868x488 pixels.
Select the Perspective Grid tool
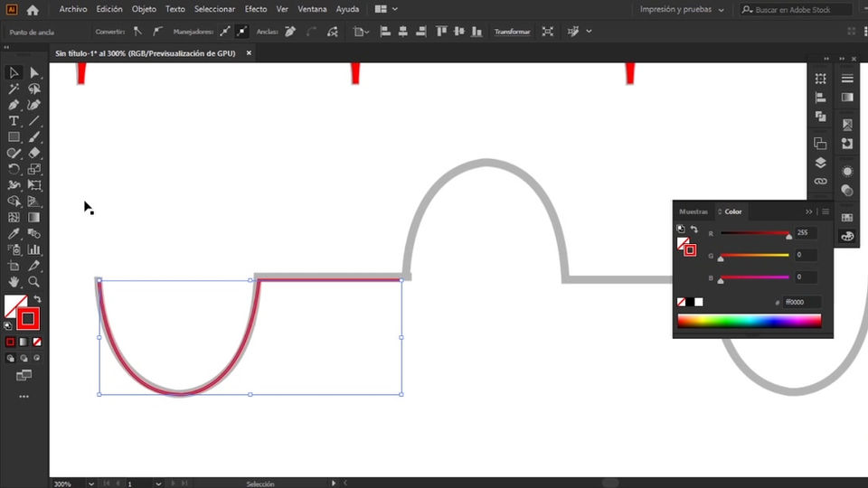click(34, 201)
